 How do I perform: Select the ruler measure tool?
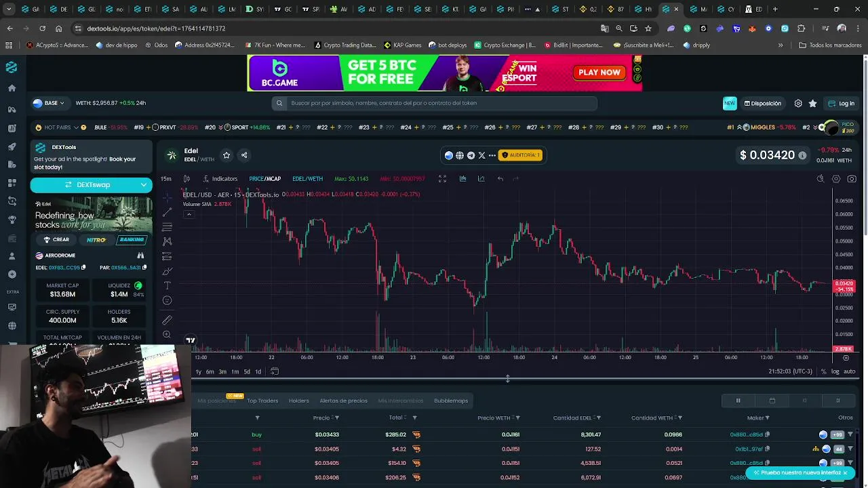click(167, 320)
